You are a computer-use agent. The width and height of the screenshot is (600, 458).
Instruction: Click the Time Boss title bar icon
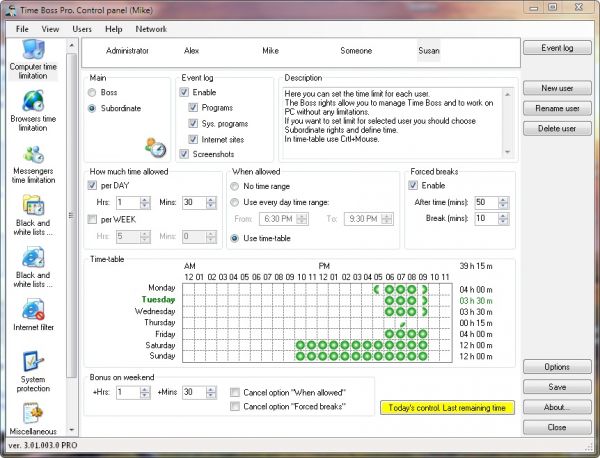[x=11, y=9]
